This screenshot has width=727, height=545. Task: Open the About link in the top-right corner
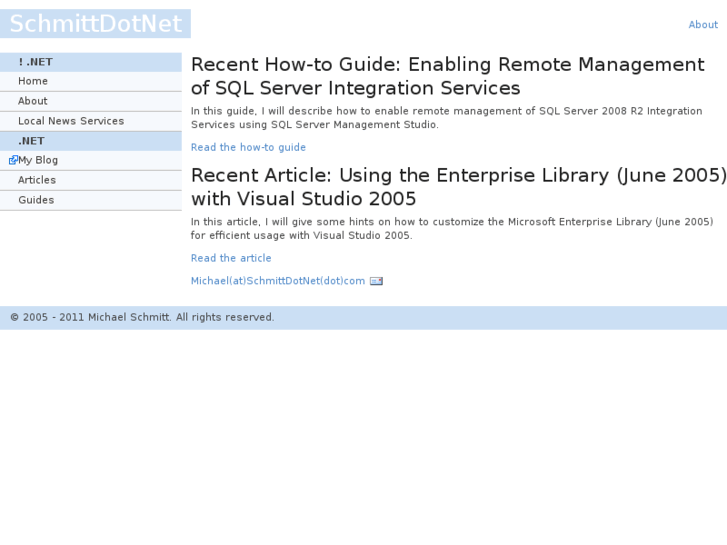703,25
